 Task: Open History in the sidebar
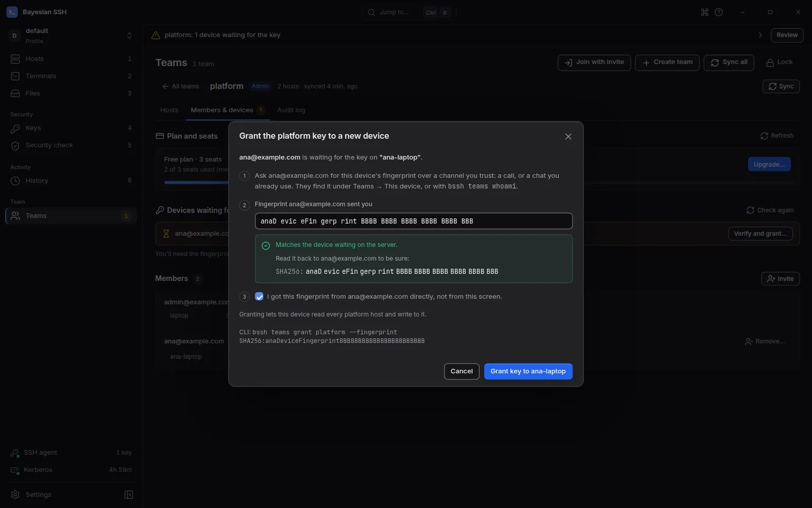(71, 181)
